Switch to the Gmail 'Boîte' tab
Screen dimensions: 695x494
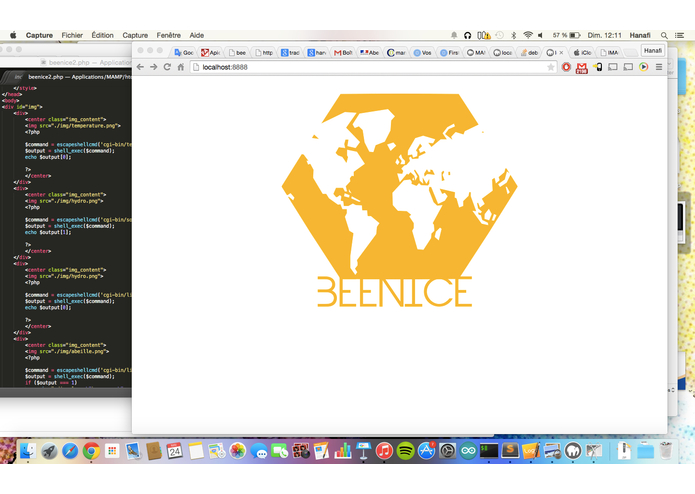point(344,53)
